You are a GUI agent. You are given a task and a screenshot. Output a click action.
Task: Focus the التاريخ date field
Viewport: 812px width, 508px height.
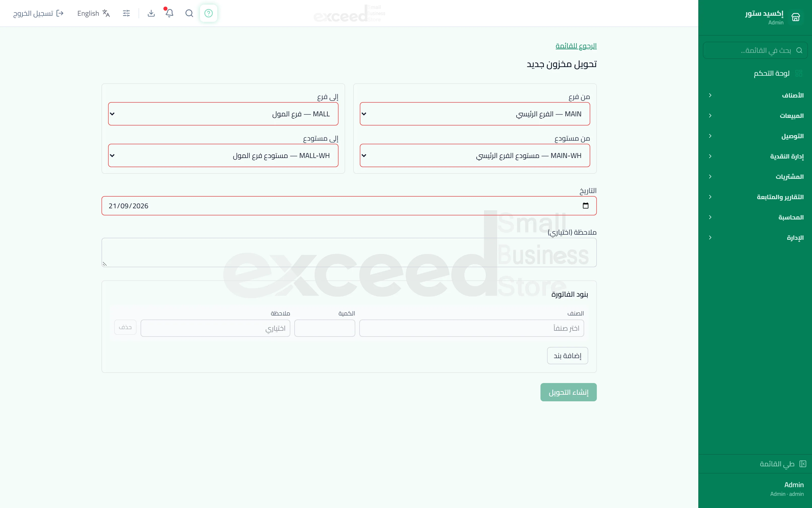tap(349, 206)
